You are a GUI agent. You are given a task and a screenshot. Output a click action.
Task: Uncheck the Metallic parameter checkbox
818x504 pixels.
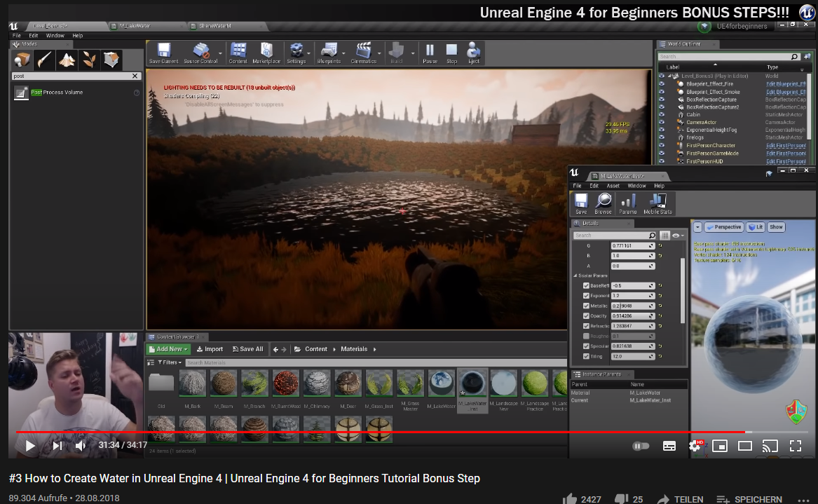click(587, 306)
